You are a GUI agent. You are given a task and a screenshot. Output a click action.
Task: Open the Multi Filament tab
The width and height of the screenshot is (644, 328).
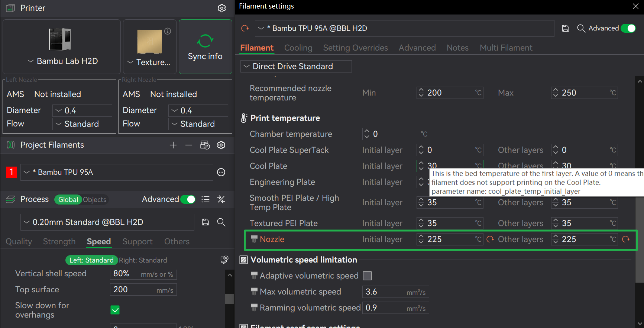click(506, 48)
